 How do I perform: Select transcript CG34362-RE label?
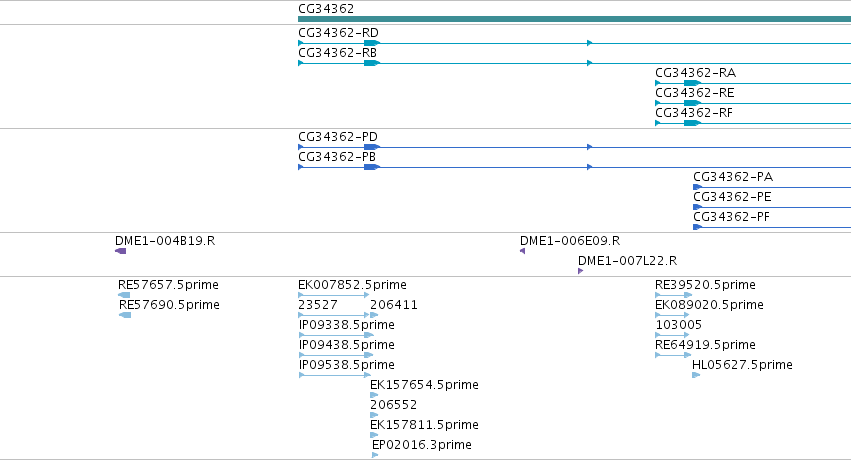695,93
